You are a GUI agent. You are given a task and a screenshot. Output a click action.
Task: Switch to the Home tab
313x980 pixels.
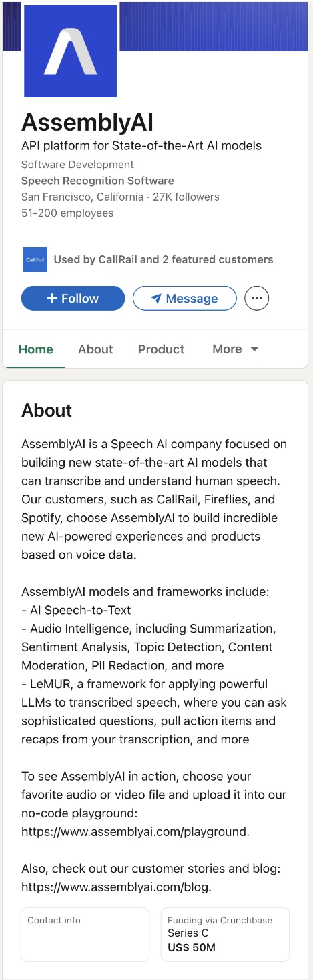(x=35, y=349)
